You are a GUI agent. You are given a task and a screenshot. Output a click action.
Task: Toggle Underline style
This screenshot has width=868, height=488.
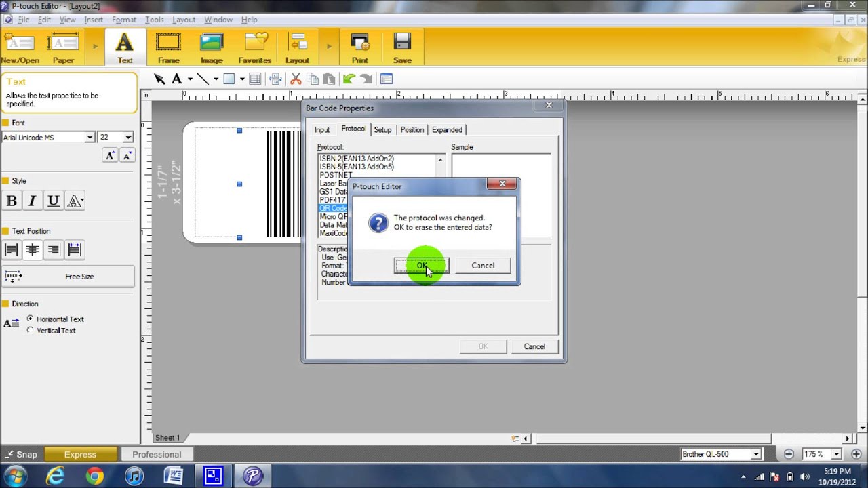[53, 201]
